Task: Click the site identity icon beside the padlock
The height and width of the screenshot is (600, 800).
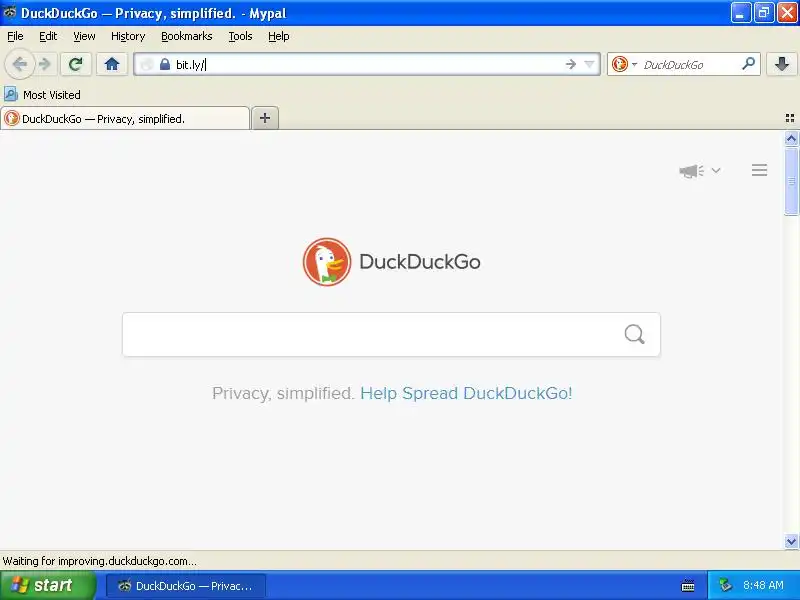Action: tap(147, 64)
